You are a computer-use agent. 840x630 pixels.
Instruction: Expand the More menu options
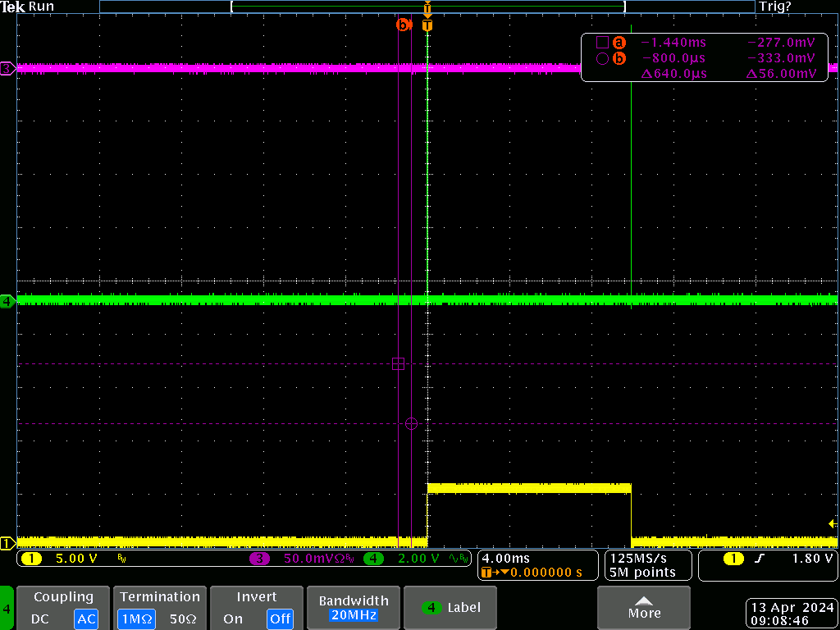644,608
